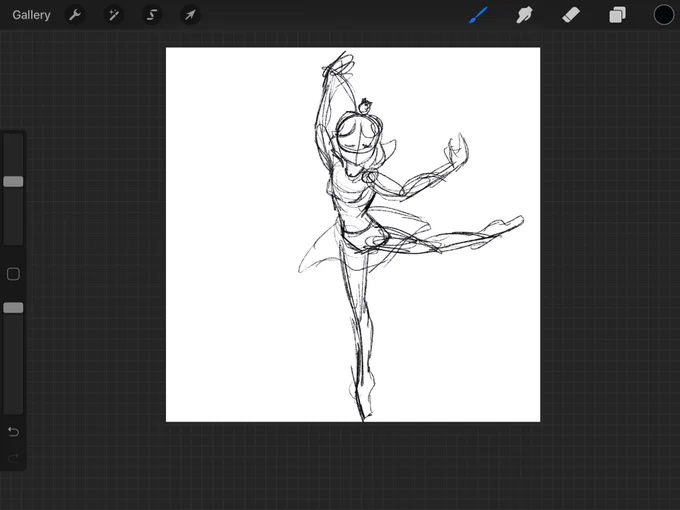Select the Eraser tool
The image size is (680, 510).
(571, 15)
